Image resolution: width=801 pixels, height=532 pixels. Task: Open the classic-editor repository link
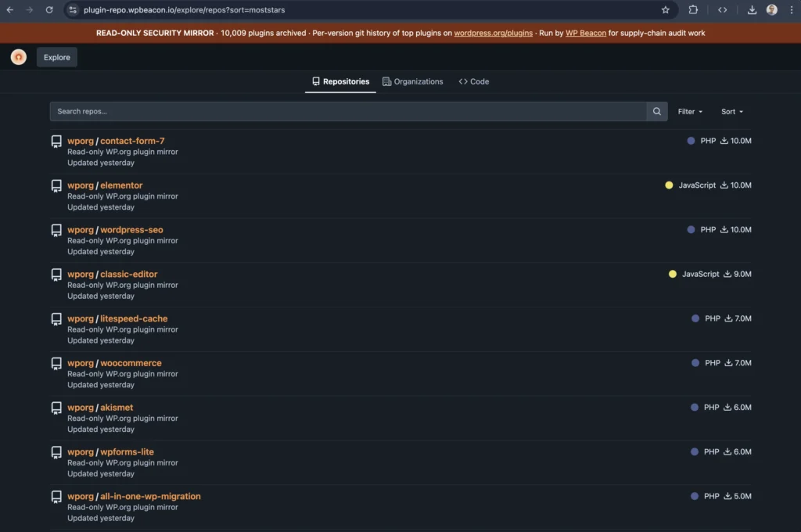[x=129, y=274]
